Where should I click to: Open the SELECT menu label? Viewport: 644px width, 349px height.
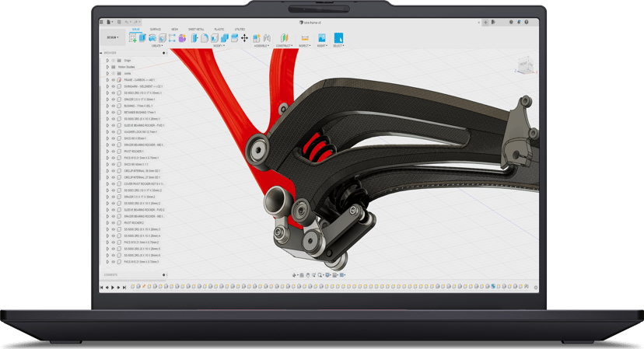coord(338,46)
